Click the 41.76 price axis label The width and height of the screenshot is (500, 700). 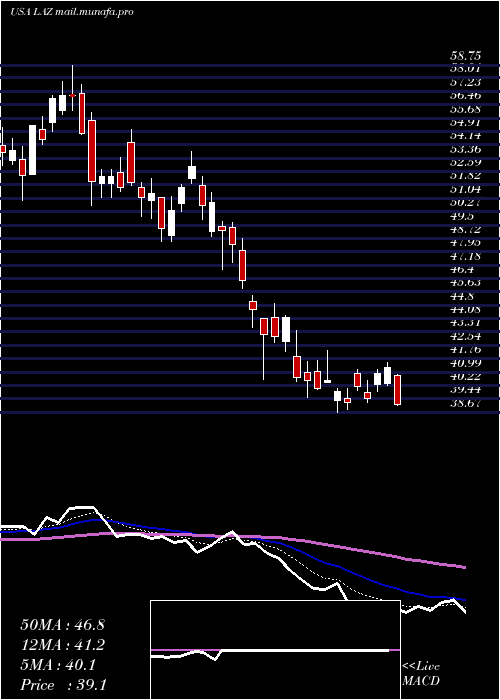pos(465,350)
